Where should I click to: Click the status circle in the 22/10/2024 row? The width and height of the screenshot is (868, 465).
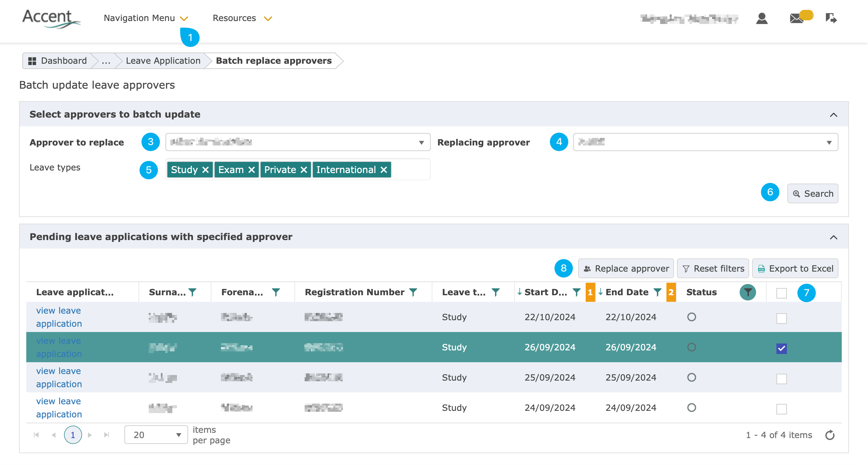click(x=691, y=317)
